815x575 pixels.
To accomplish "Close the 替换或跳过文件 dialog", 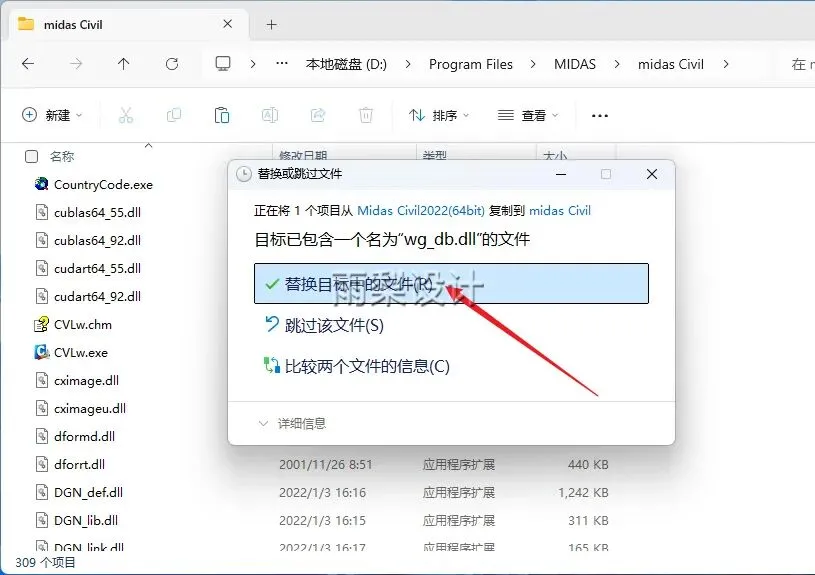I will [652, 174].
